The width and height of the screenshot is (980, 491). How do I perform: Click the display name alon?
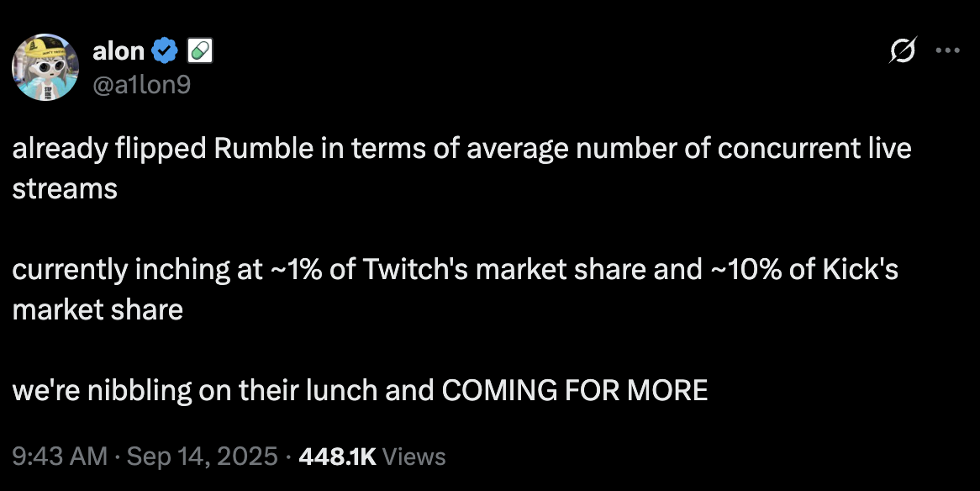[x=119, y=50]
